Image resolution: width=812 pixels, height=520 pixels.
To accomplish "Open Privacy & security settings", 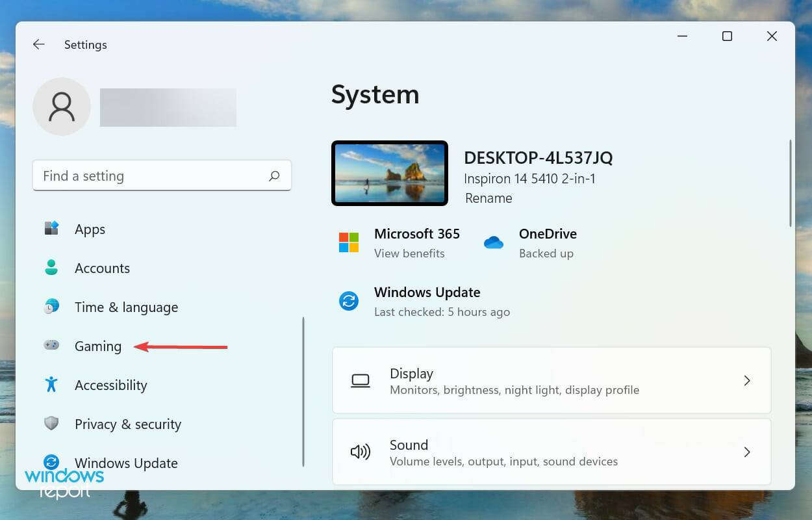I will (127, 424).
